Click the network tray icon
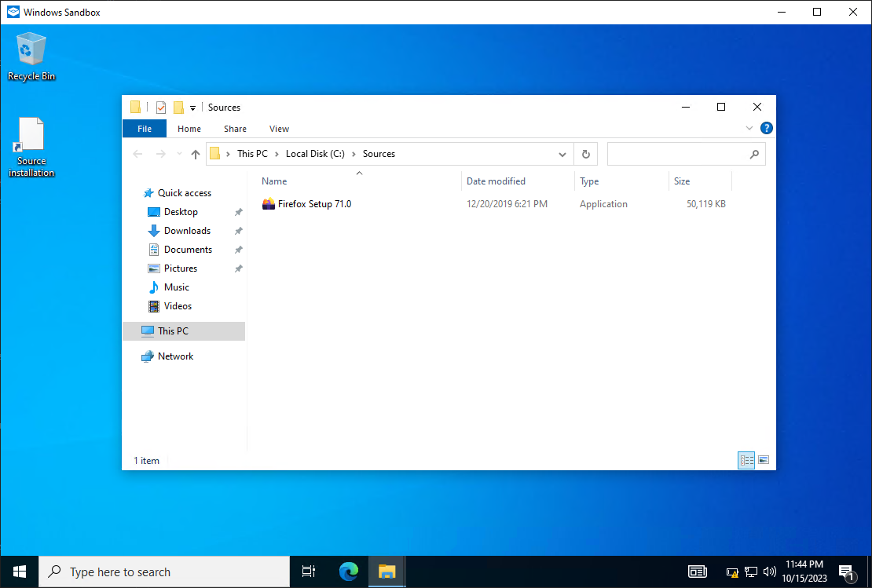 (751, 572)
